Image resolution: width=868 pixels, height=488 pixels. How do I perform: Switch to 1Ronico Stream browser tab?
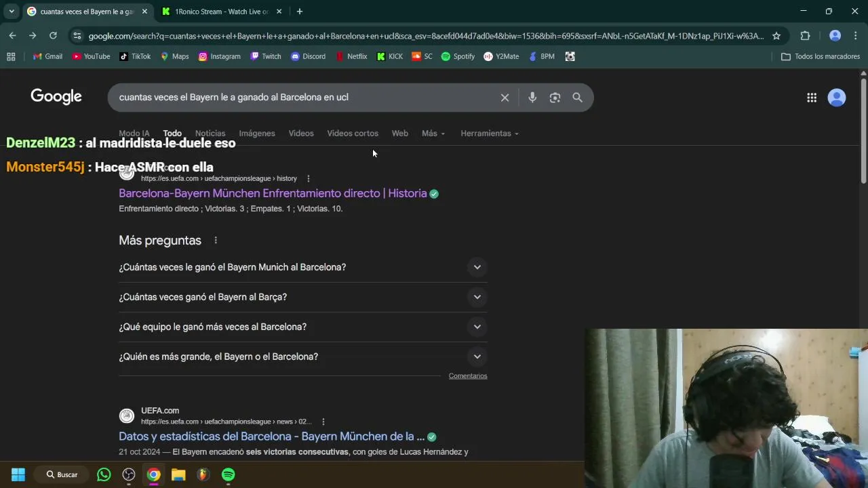point(221,12)
